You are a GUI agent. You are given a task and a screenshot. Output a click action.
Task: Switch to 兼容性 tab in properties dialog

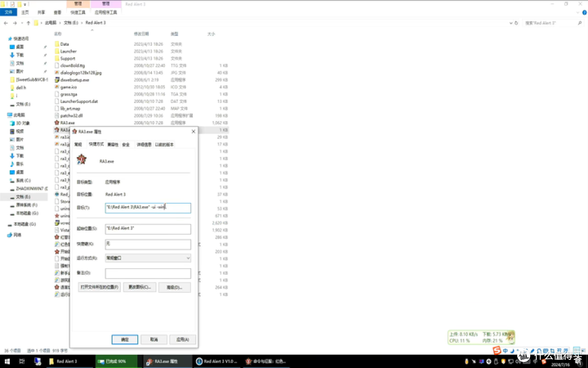(113, 144)
